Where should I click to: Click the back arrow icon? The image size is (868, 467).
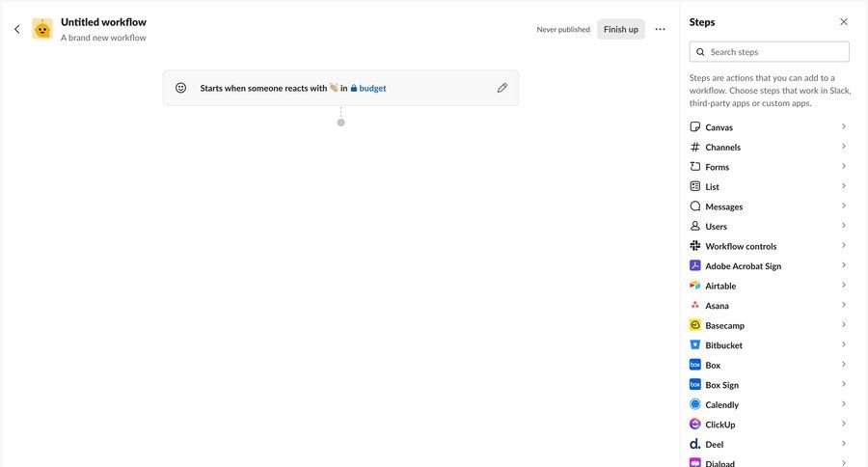tap(16, 29)
